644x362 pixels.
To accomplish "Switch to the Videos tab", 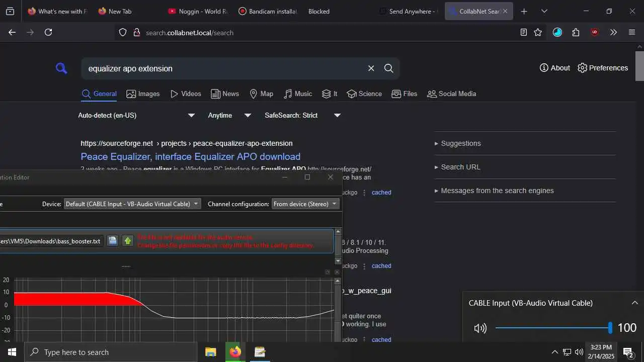I will [x=186, y=94].
